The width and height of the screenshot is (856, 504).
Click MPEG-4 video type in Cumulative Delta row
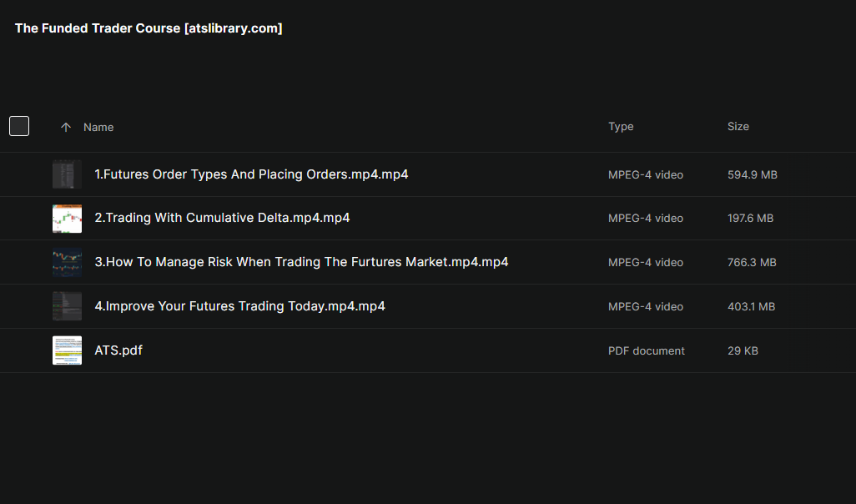(646, 218)
